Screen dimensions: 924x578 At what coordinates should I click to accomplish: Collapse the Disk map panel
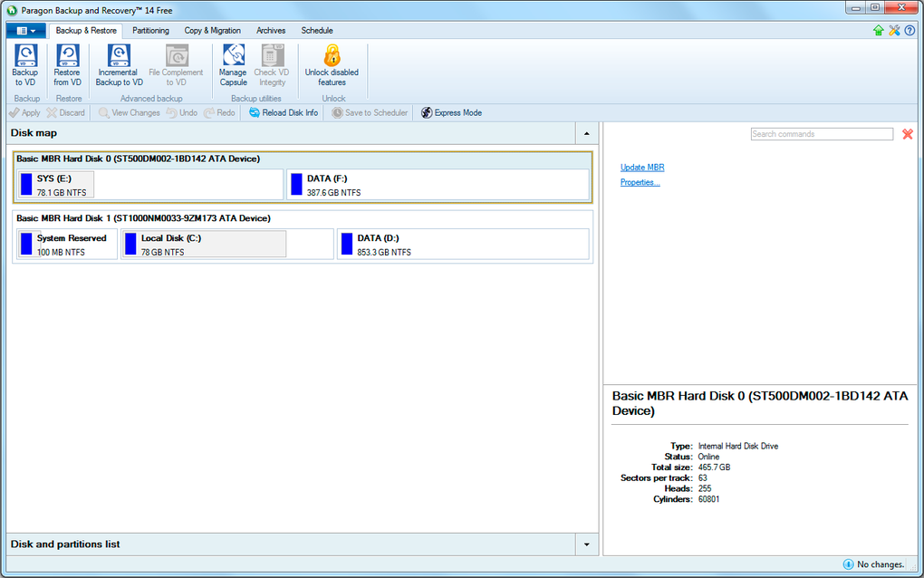point(586,133)
